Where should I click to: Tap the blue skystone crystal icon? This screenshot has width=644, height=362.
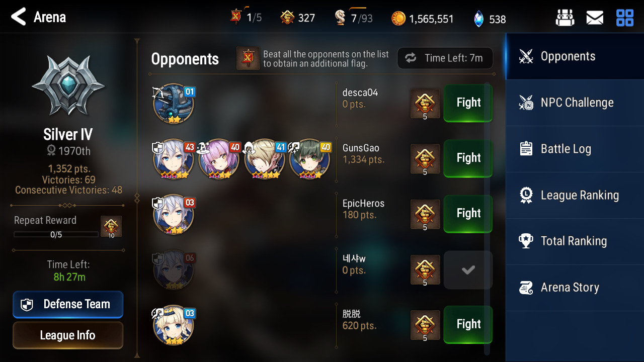point(478,19)
